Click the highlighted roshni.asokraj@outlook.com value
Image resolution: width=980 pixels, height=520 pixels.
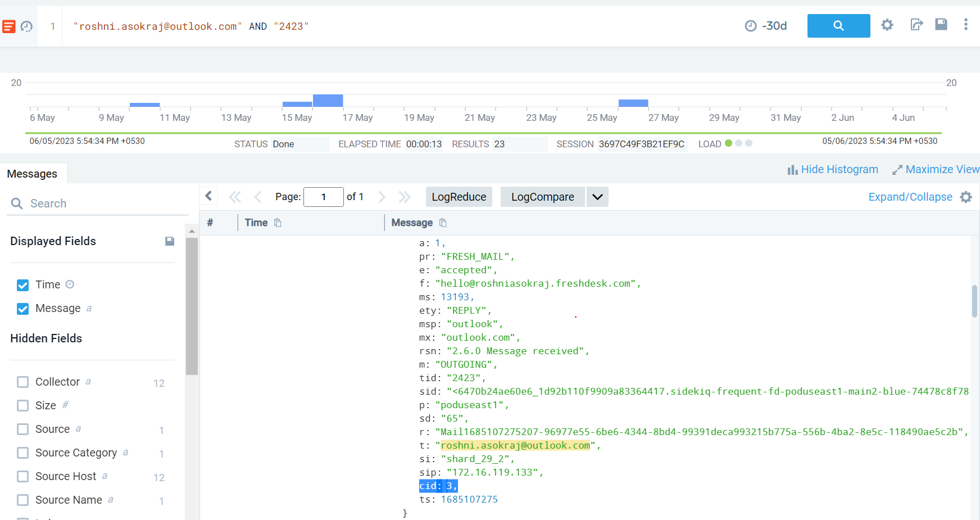coord(515,445)
